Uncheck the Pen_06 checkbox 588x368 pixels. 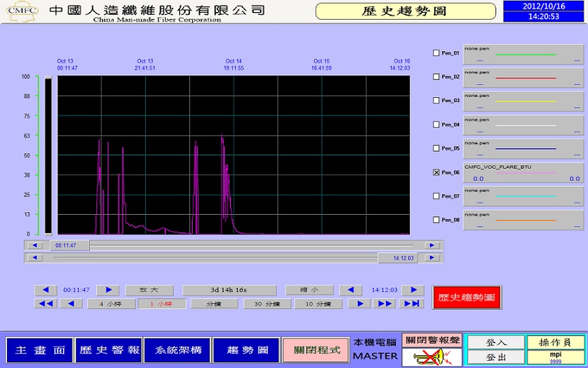pos(436,172)
